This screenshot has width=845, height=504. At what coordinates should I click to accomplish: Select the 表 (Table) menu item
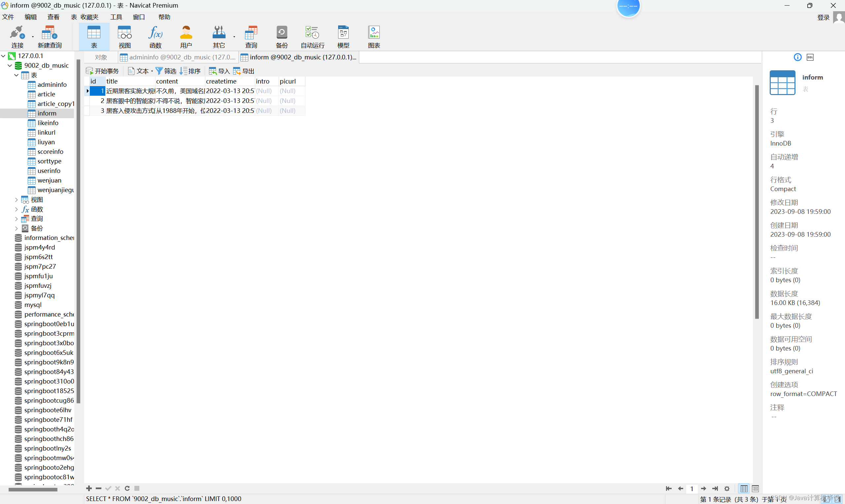click(71, 17)
